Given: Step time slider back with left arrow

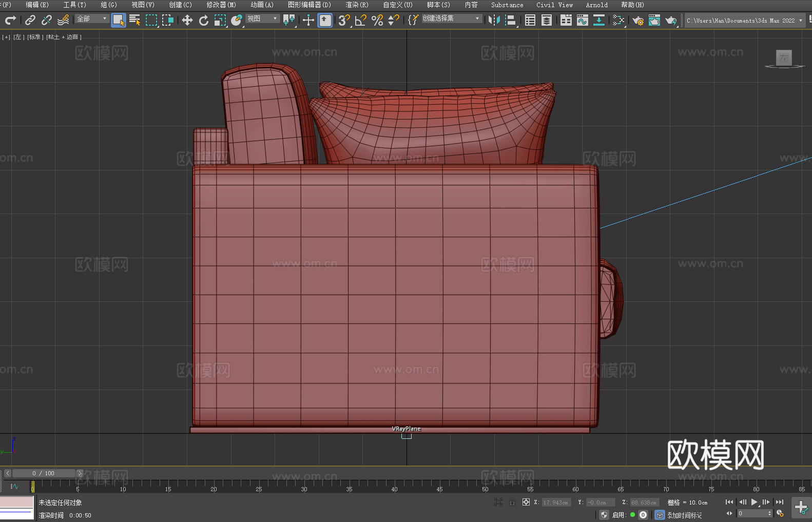Looking at the screenshot, I should [7, 473].
